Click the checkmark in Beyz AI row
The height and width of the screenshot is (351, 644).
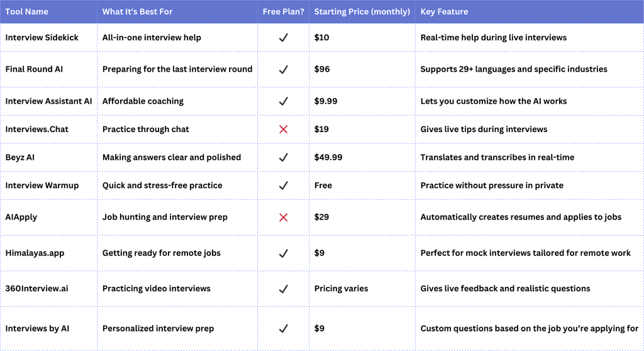coord(283,157)
